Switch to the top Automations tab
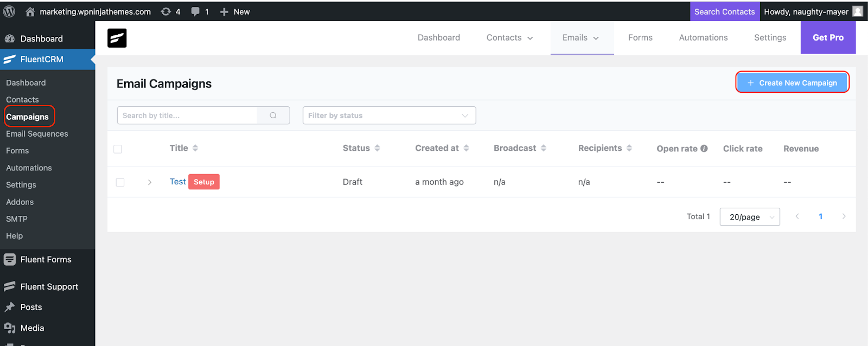The width and height of the screenshot is (868, 346). (703, 37)
